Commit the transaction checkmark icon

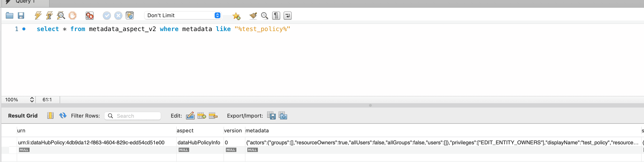pyautogui.click(x=107, y=16)
